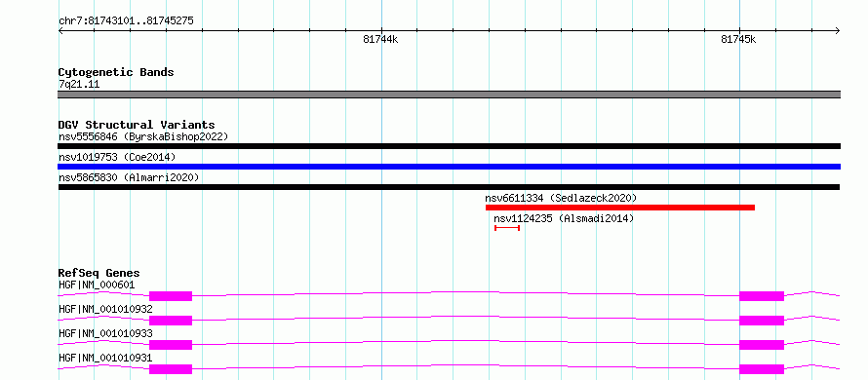Click the DGV Structural Variants track title

pos(137,125)
